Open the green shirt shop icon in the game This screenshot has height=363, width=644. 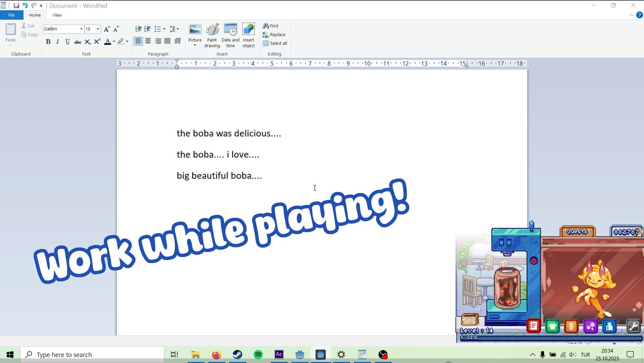pos(552,326)
